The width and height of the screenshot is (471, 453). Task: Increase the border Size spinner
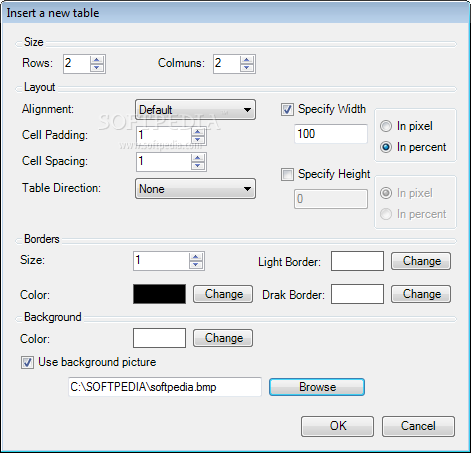click(196, 257)
